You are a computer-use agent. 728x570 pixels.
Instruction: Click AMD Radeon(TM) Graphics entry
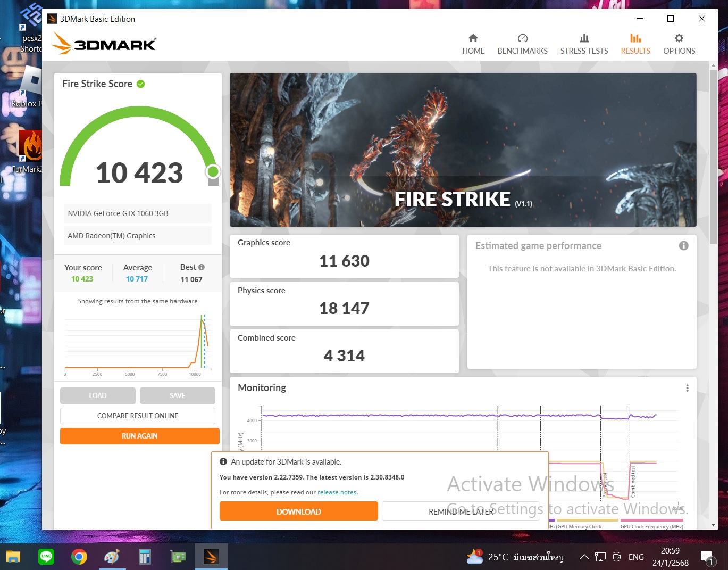[138, 236]
